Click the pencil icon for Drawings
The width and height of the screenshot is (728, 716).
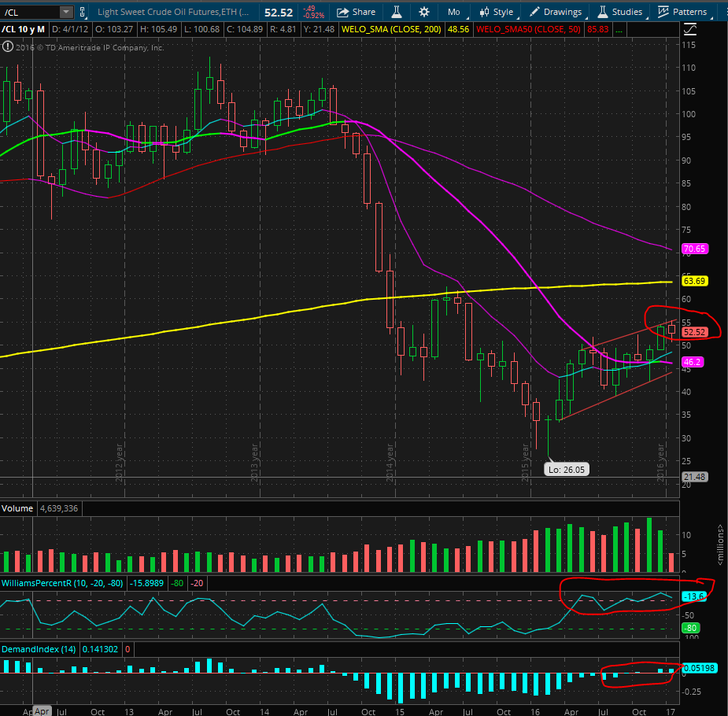pyautogui.click(x=534, y=12)
